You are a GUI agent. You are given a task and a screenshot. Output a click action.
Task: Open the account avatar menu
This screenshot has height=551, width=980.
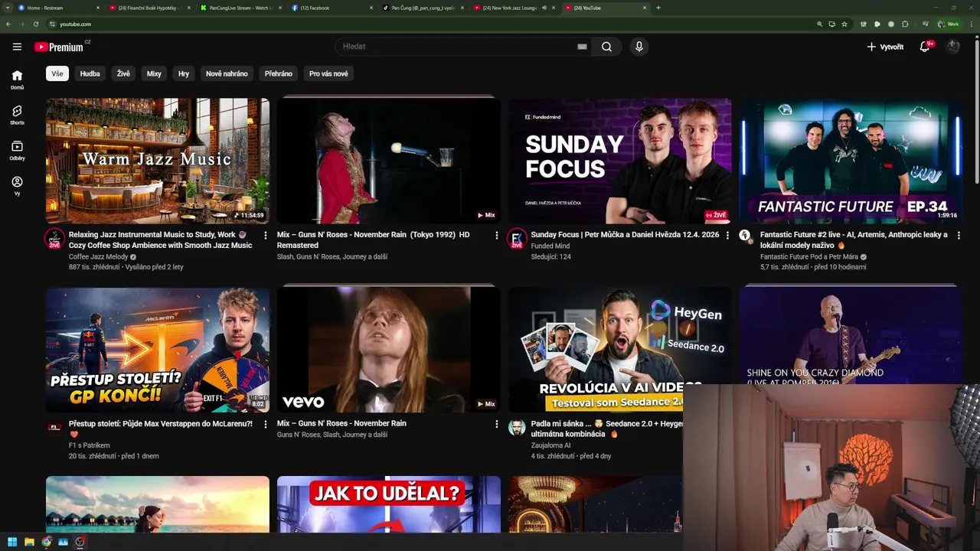click(952, 47)
